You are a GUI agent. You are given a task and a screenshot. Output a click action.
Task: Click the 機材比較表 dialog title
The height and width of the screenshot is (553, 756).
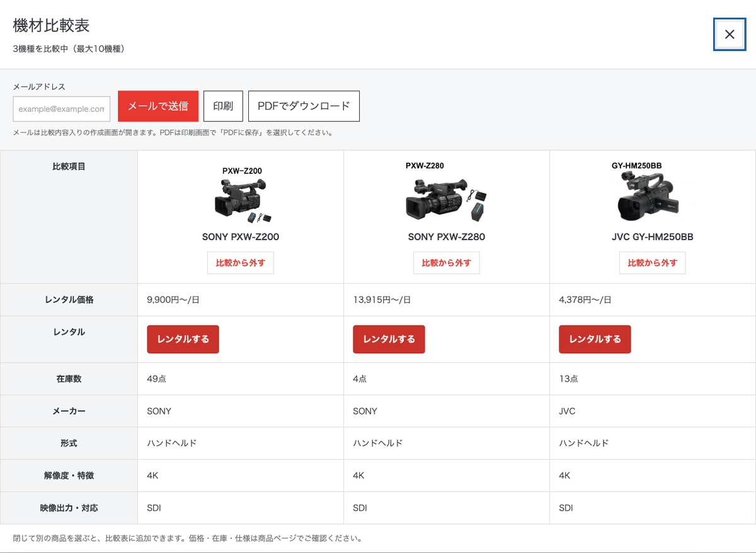51,25
